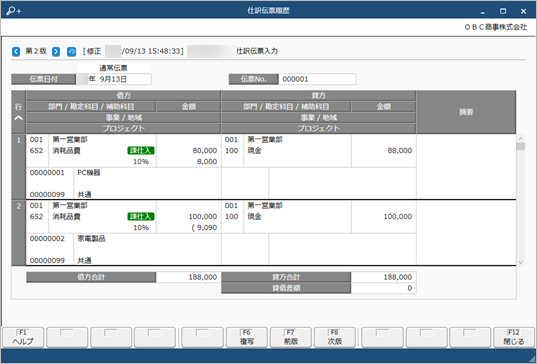Click tax amount 8,000 in row 1

(x=207, y=162)
